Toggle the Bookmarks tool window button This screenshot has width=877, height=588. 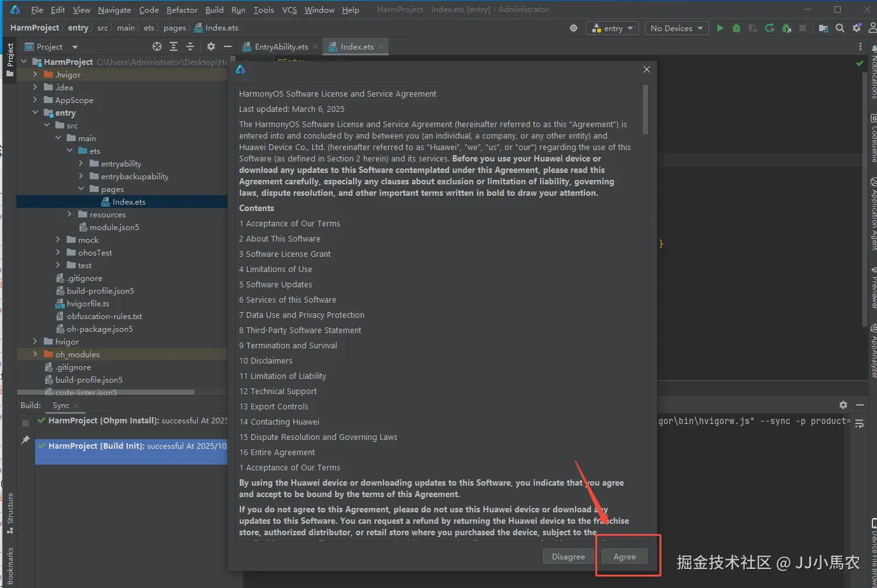click(10, 566)
